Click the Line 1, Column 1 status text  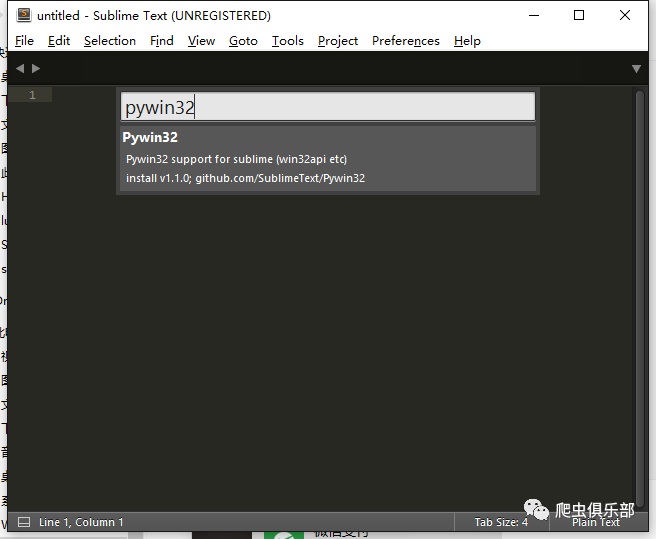click(81, 522)
